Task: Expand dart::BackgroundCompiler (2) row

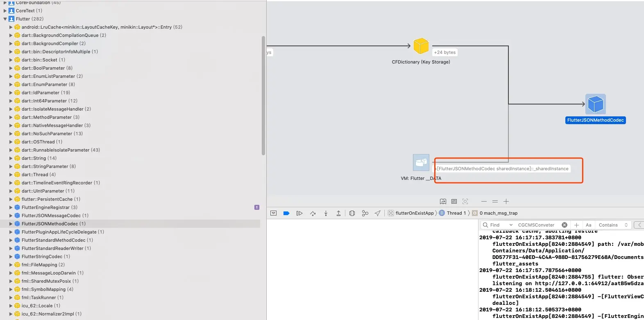Action: pyautogui.click(x=11, y=43)
